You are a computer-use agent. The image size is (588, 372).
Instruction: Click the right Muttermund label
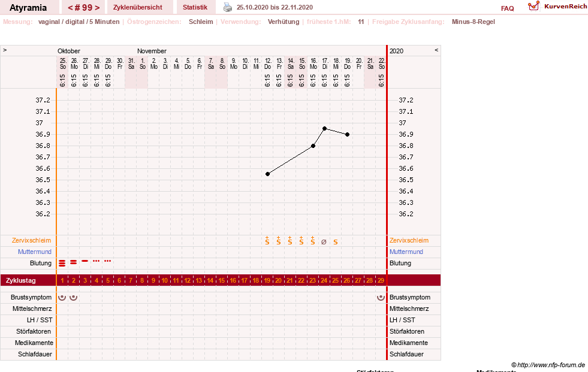click(406, 252)
